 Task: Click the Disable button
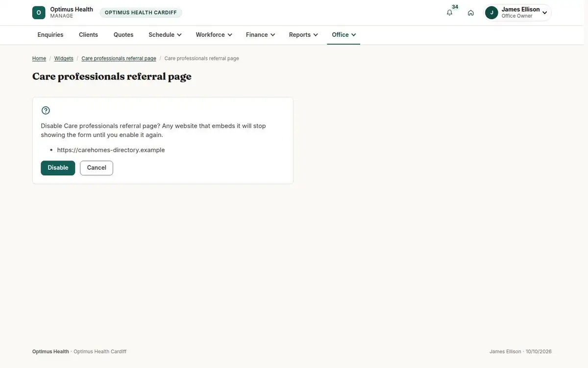pyautogui.click(x=58, y=168)
